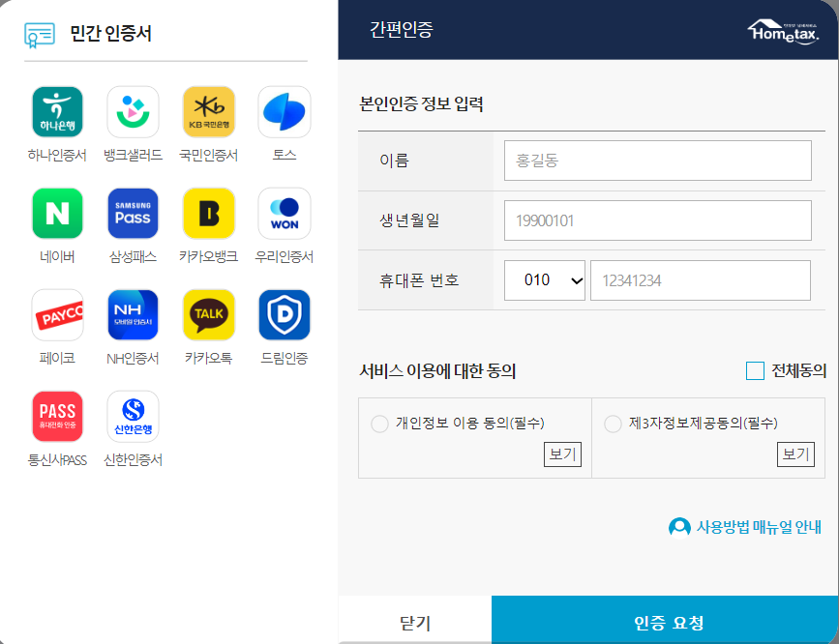Click the 우리인증서 label
The height and width of the screenshot is (644, 839).
point(285,257)
